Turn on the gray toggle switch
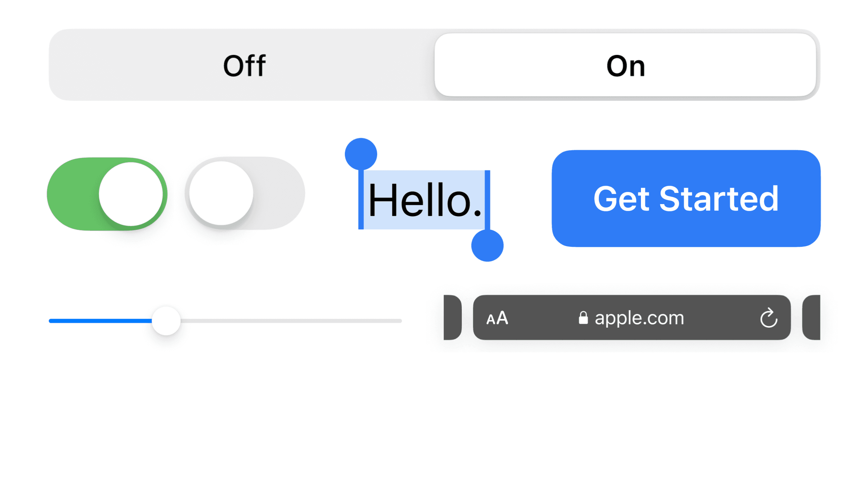This screenshot has height=488, width=868. click(245, 193)
